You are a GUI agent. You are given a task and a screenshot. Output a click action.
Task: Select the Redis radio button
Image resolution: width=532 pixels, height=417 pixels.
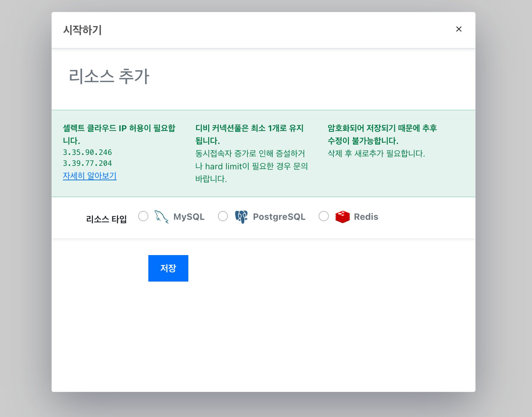coord(323,216)
